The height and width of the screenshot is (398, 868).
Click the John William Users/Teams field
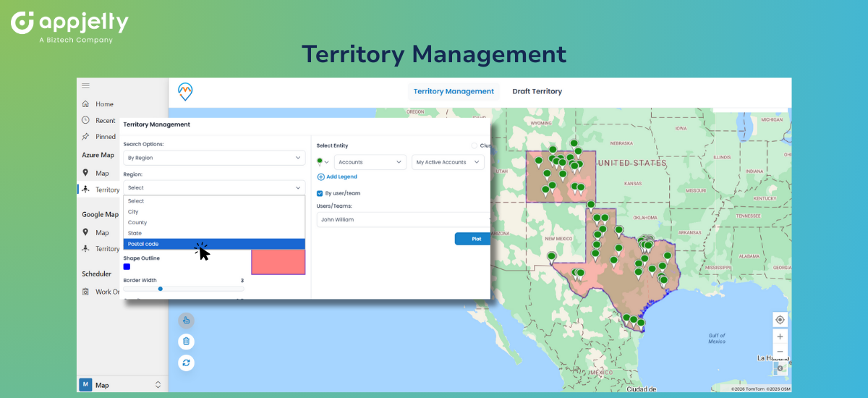404,219
